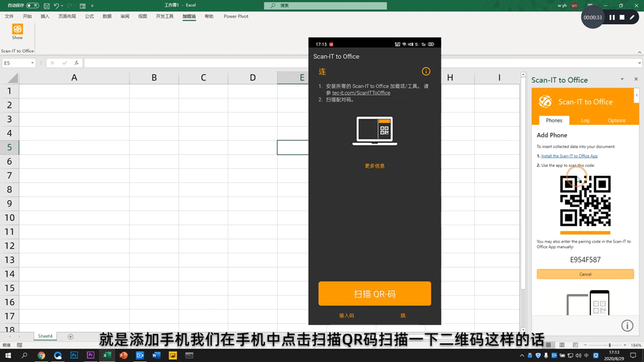644x362 pixels.
Task: Click the Select All corner triangle
Action: (12, 78)
